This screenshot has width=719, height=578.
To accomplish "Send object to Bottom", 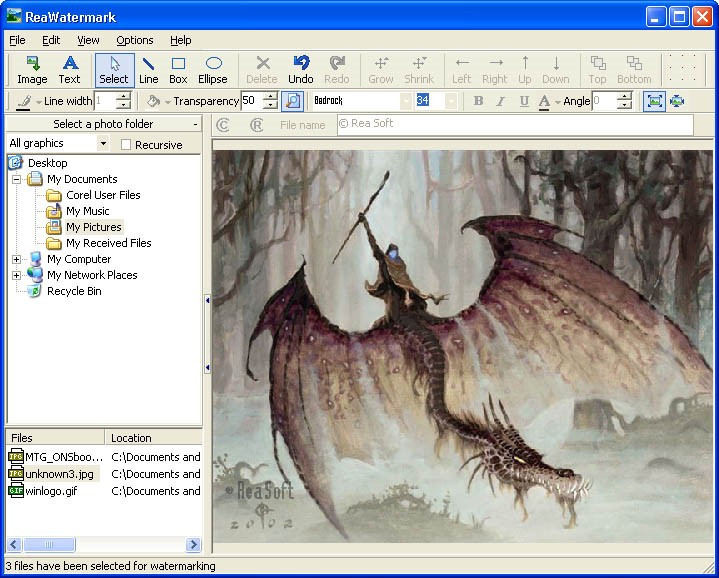I will [634, 70].
